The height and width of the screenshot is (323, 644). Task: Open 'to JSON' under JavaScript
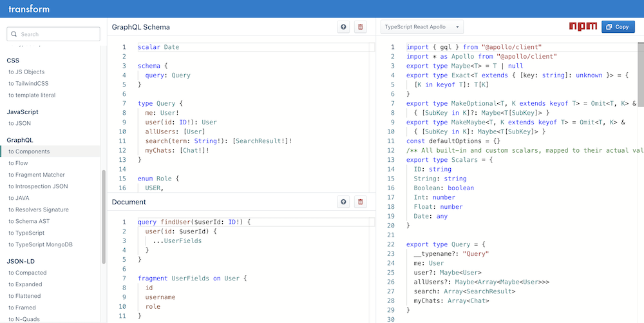[x=19, y=123]
